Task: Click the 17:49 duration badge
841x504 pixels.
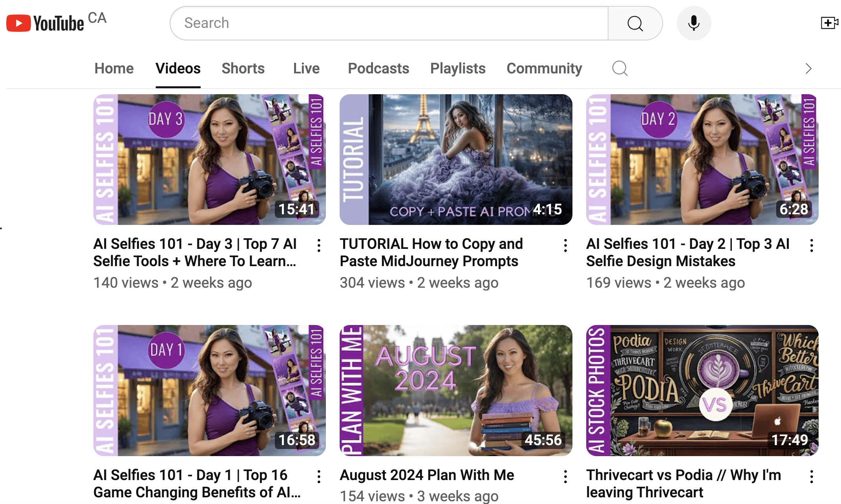Action: coord(790,440)
